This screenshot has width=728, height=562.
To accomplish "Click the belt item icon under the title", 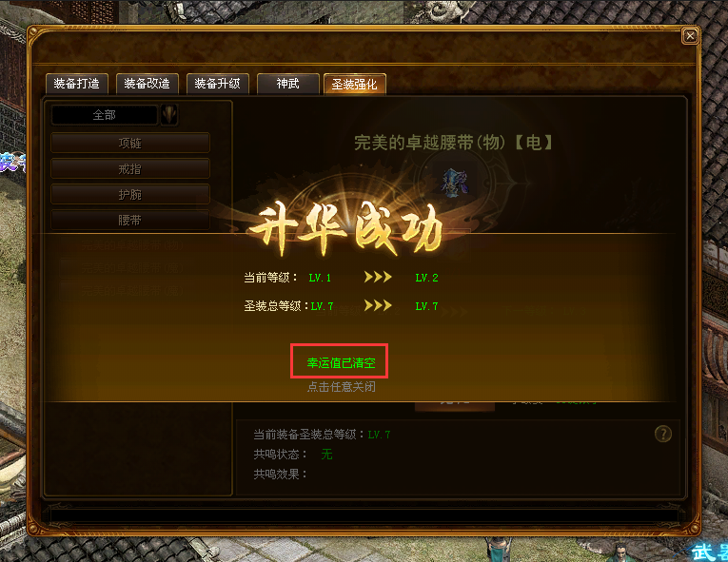I will tap(454, 183).
